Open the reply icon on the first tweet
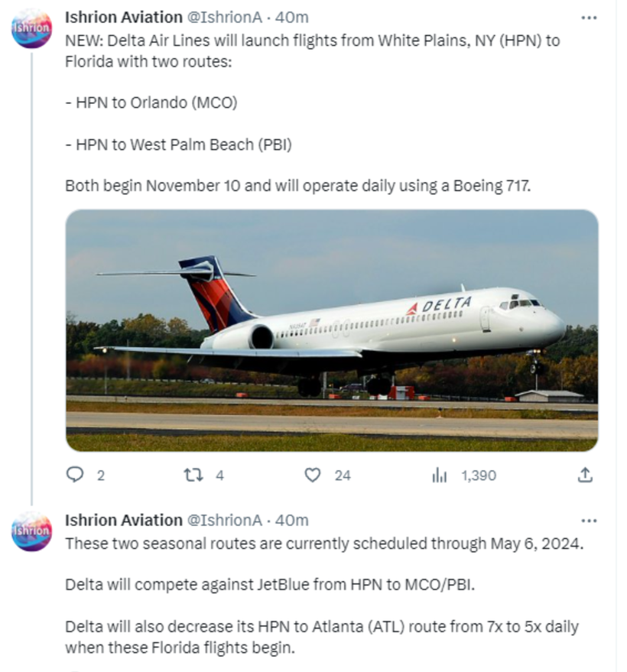Viewport: 627px width, 672px height. click(x=75, y=475)
